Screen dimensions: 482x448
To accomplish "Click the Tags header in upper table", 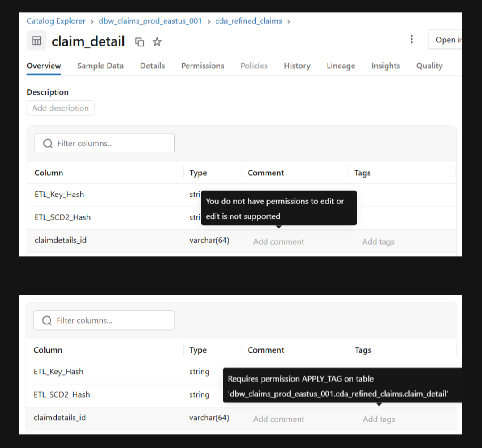I will (362, 173).
